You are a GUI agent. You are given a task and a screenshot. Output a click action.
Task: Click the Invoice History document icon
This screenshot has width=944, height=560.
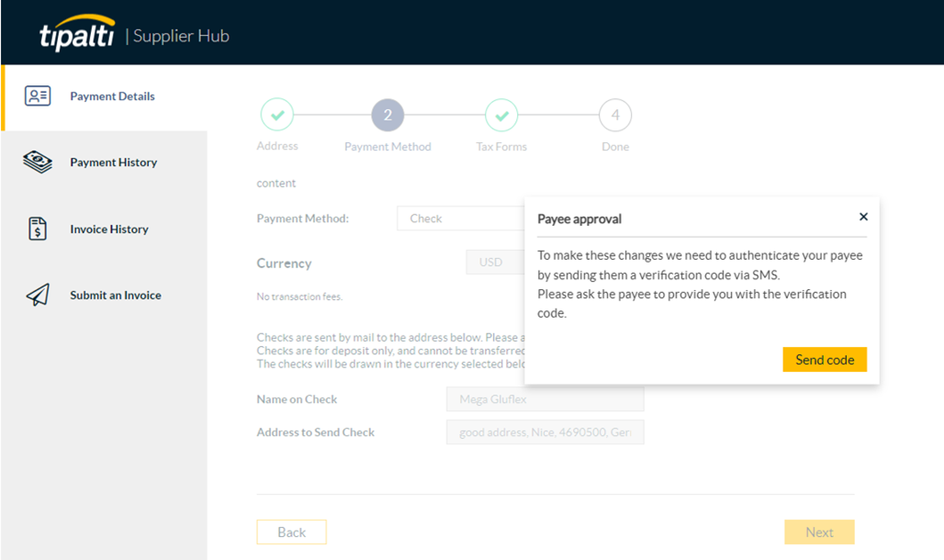click(x=38, y=229)
